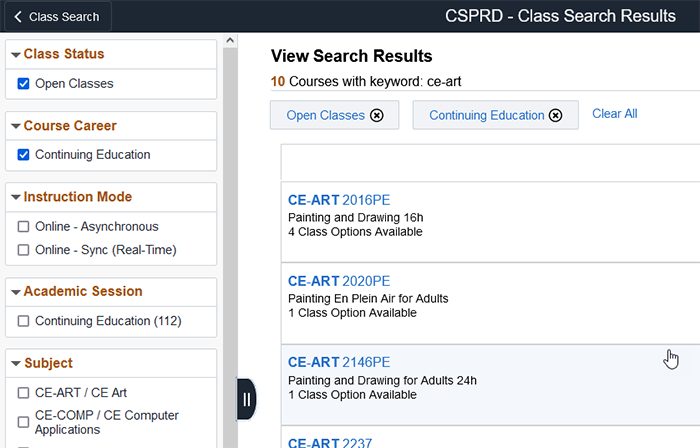Enable the Online - Asynchronous option

coord(23,226)
